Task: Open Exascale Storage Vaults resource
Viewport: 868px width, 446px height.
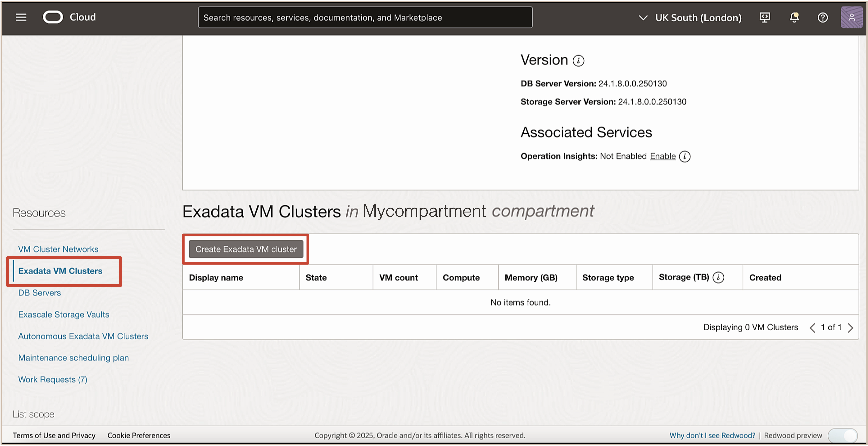Action: pyautogui.click(x=64, y=314)
